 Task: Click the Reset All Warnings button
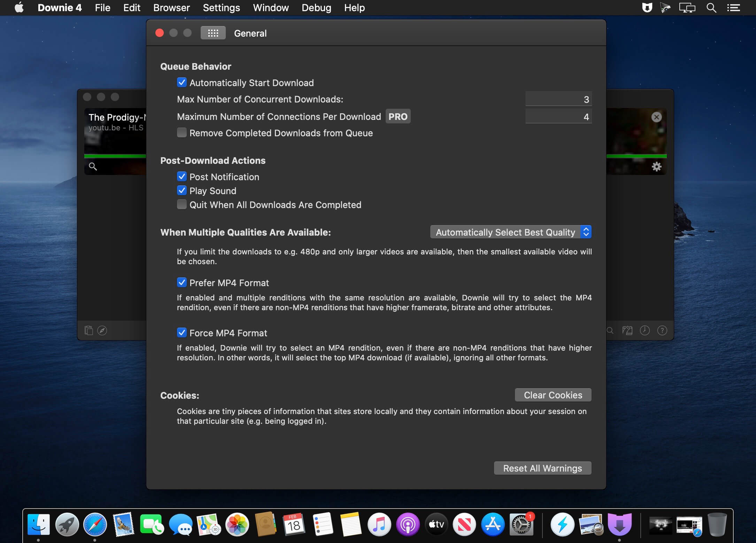tap(542, 468)
